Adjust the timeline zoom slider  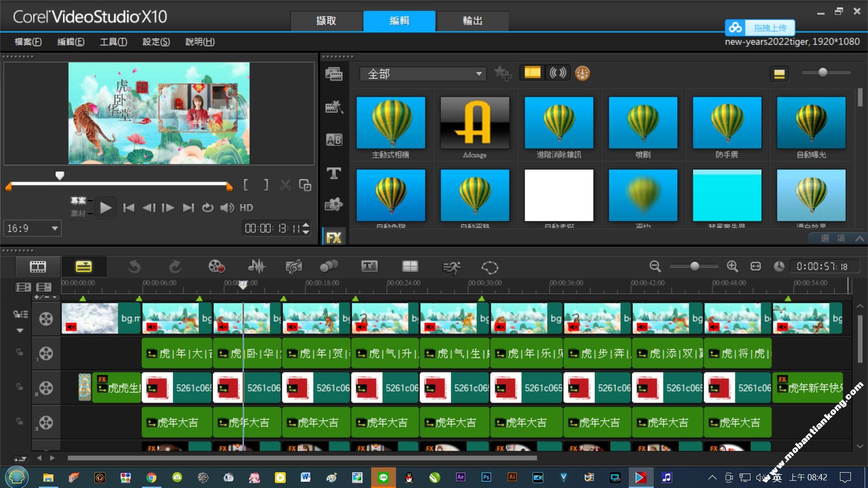pyautogui.click(x=694, y=267)
